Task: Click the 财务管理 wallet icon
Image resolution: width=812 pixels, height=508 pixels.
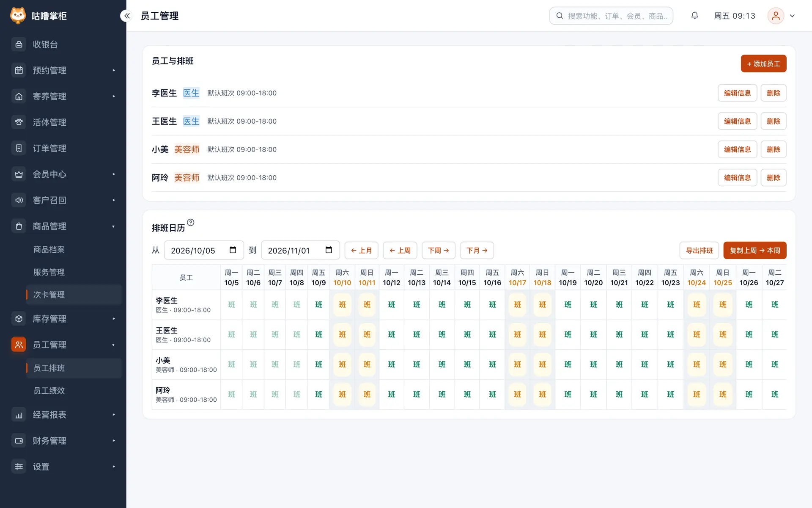Action: [19, 441]
